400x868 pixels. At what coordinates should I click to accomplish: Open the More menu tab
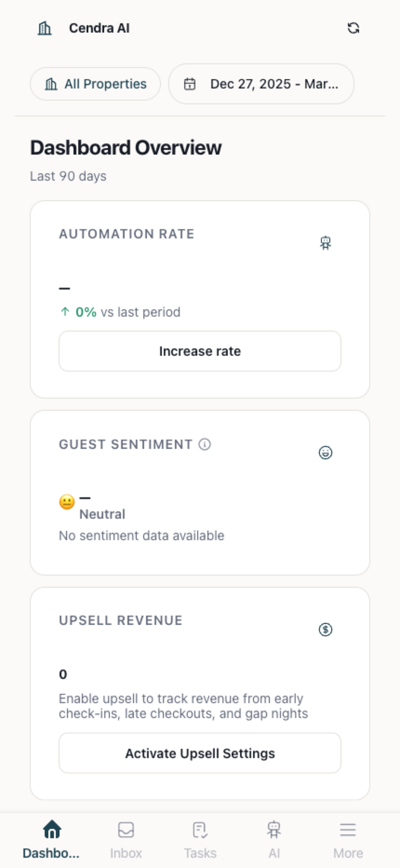coord(348,839)
